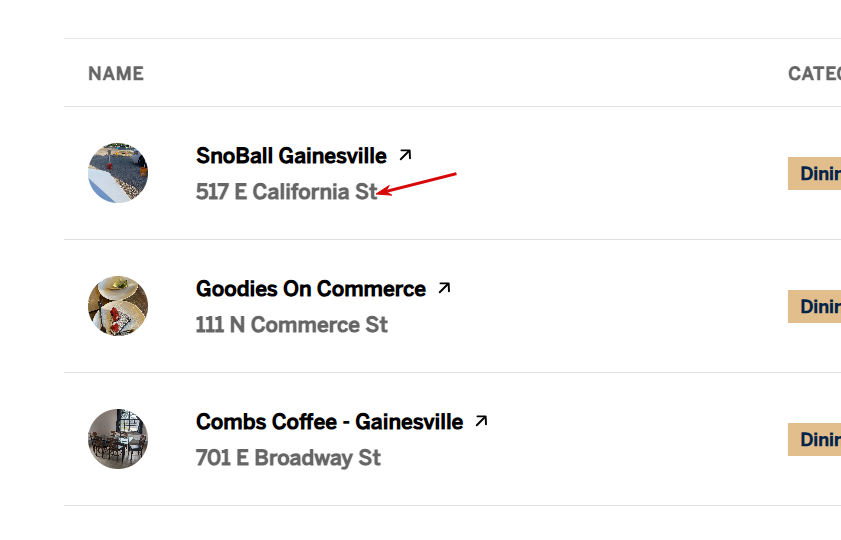Click the 701 E Broadway St address
Image resolution: width=841 pixels, height=540 pixels.
point(288,458)
